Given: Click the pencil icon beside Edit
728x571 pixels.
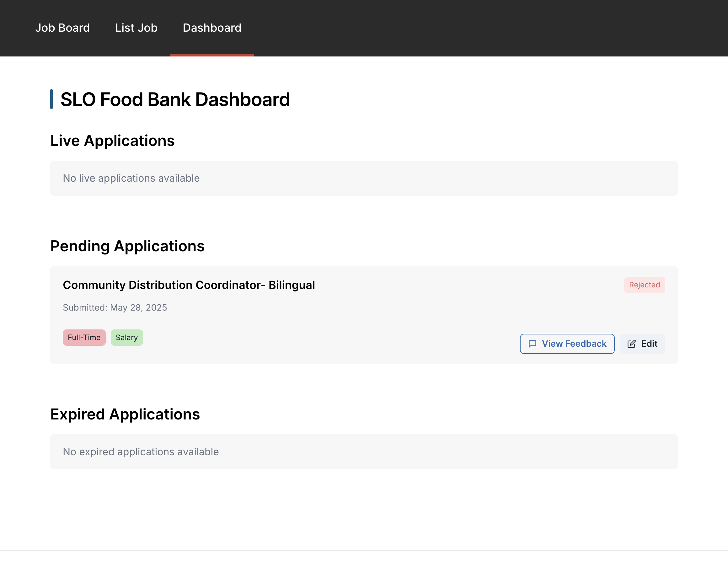Looking at the screenshot, I should click(x=631, y=344).
